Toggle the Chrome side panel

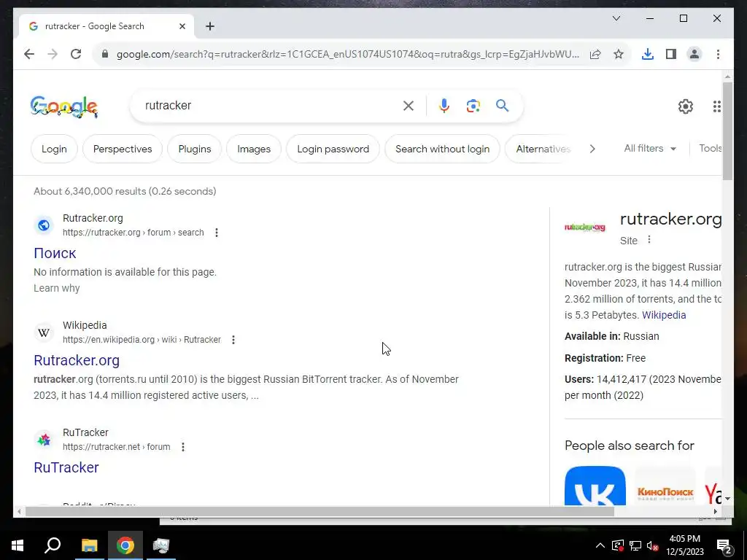coord(671,54)
